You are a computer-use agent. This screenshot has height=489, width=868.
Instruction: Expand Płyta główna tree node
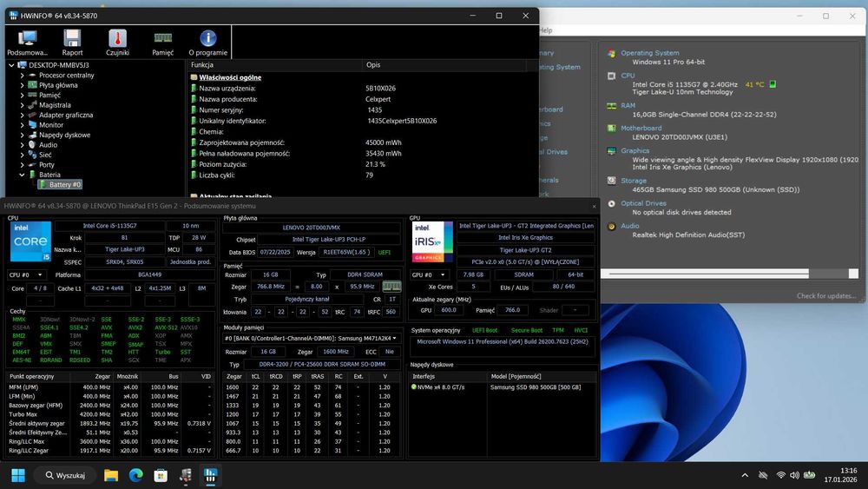[x=23, y=85]
